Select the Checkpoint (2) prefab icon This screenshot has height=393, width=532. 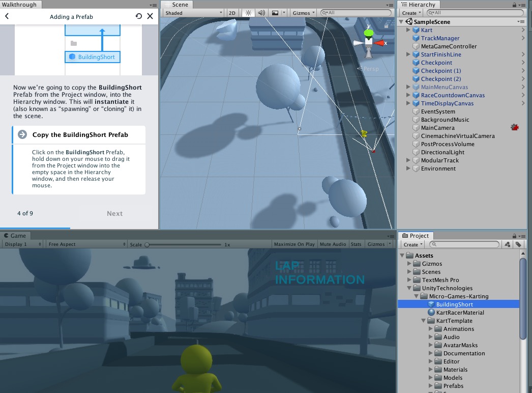[416, 79]
